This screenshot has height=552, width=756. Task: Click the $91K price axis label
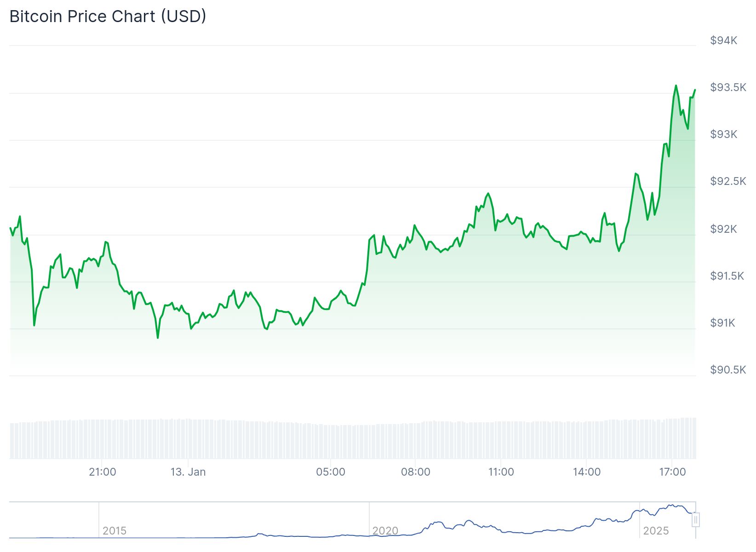pos(722,323)
